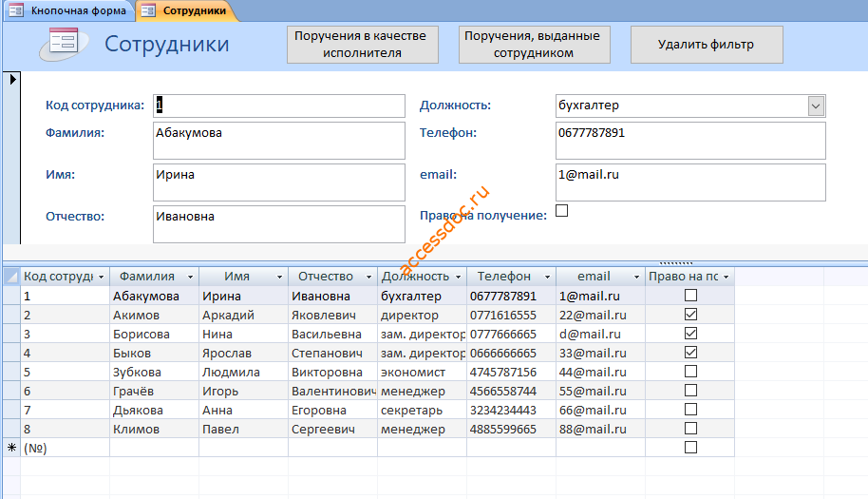The width and height of the screenshot is (868, 499).
Task: Click the row selector for record 8
Action: [11, 430]
